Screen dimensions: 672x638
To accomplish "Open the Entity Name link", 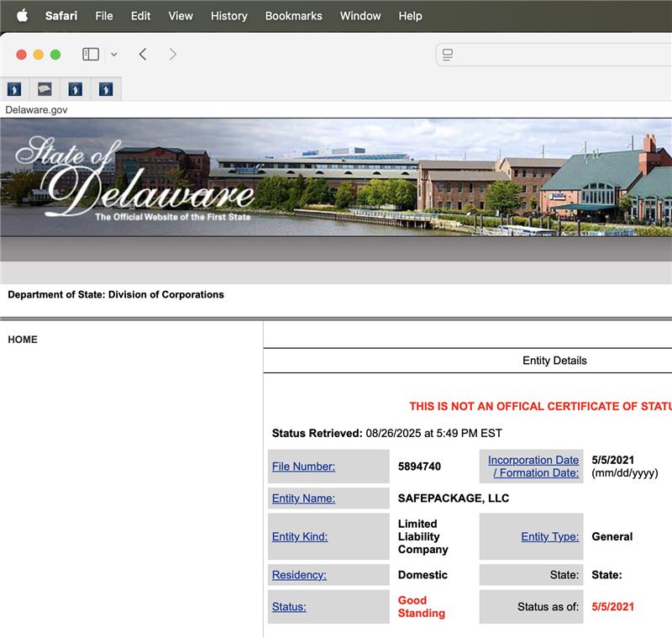I will tap(303, 498).
